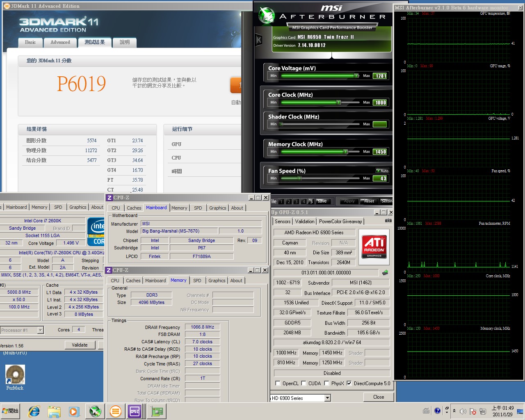Click the orange 3DMark taskbar icon
This screenshot has height=420, width=525.
[116, 411]
